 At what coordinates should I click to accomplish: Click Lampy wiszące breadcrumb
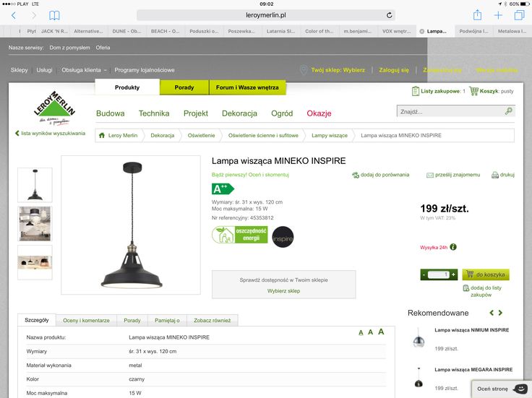coord(330,135)
